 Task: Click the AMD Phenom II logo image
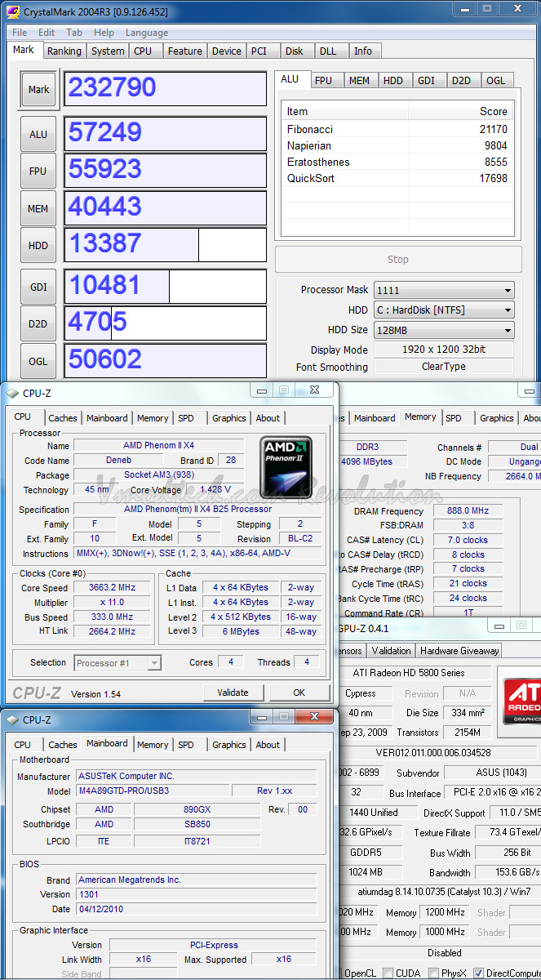click(x=286, y=466)
